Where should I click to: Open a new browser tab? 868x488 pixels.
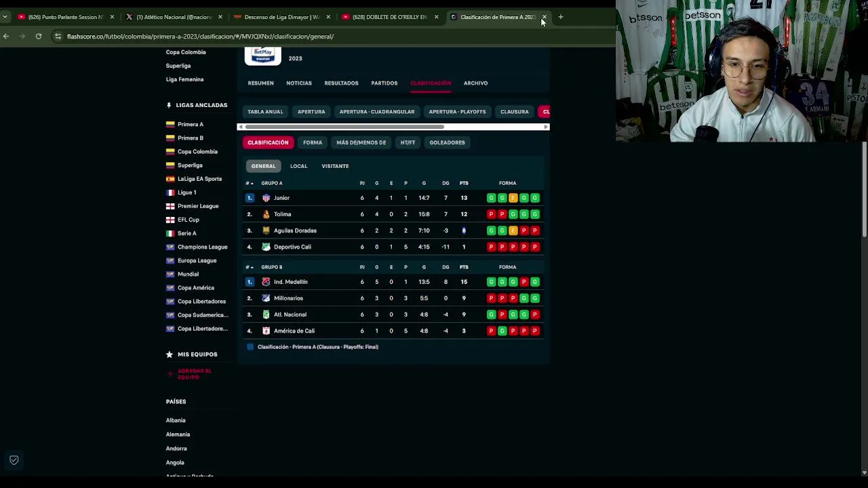pos(561,17)
